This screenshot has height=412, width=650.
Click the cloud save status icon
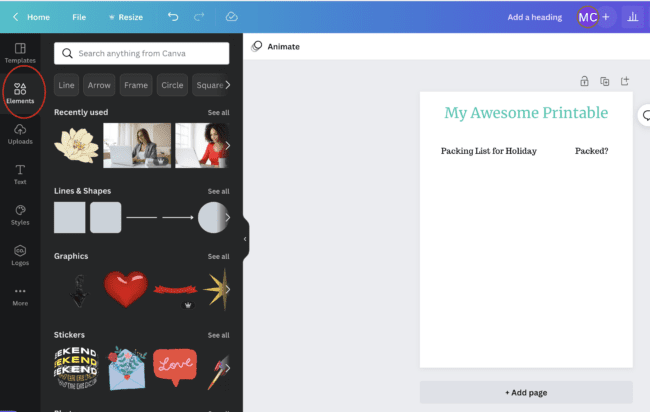[231, 17]
